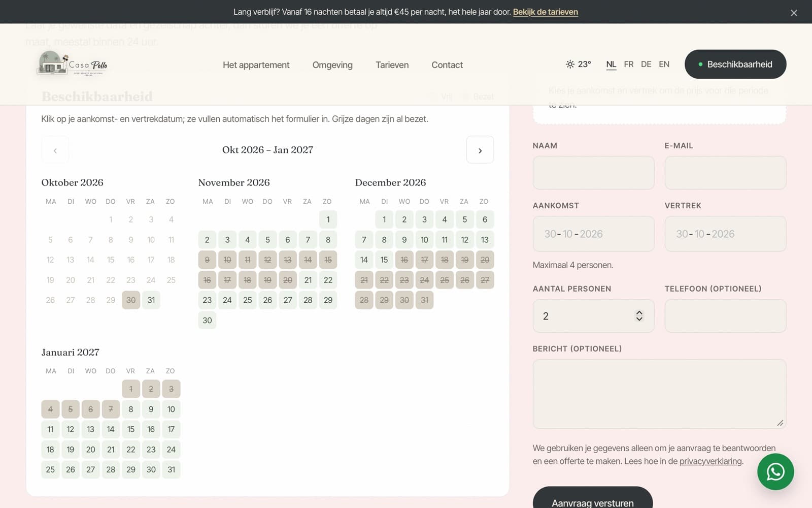Image resolution: width=812 pixels, height=508 pixels.
Task: Open the privacyverklaring link
Action: click(710, 461)
